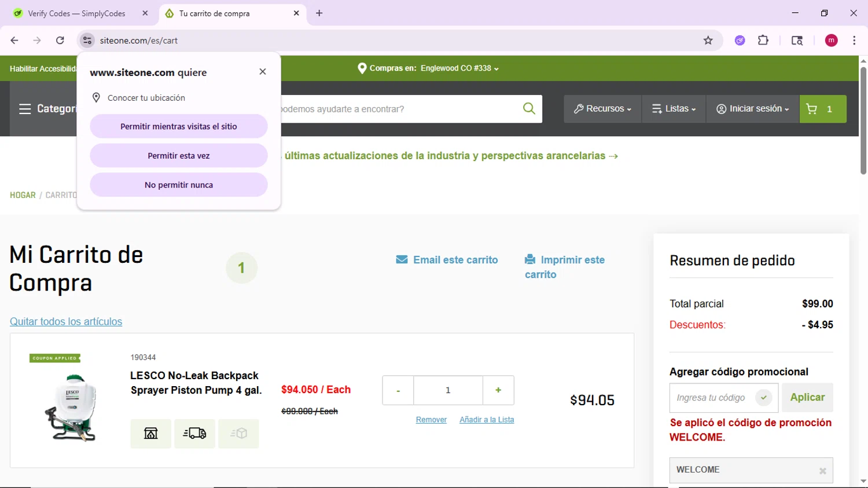This screenshot has width=868, height=488.
Task: Reload the page with refresh icon
Action: tap(60, 41)
